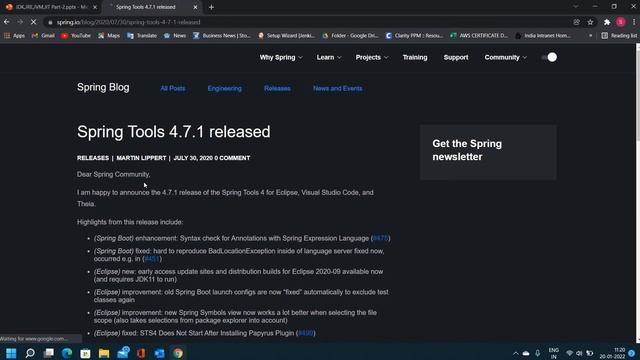Switch to Chrome on the taskbar
Screen dimensions: 640x360
[178, 353]
